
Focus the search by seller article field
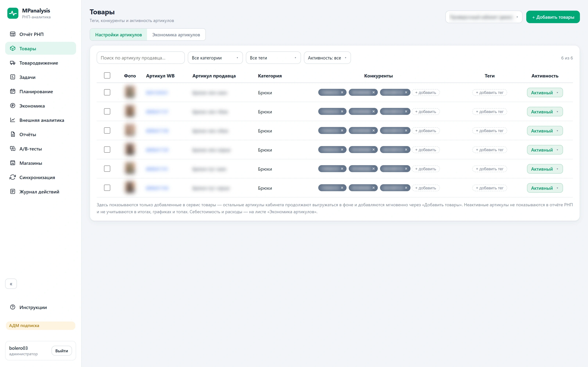tap(141, 58)
